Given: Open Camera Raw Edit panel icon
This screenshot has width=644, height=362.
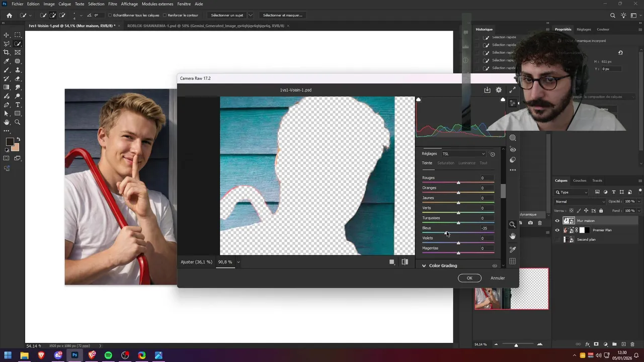Looking at the screenshot, I should pos(512,103).
